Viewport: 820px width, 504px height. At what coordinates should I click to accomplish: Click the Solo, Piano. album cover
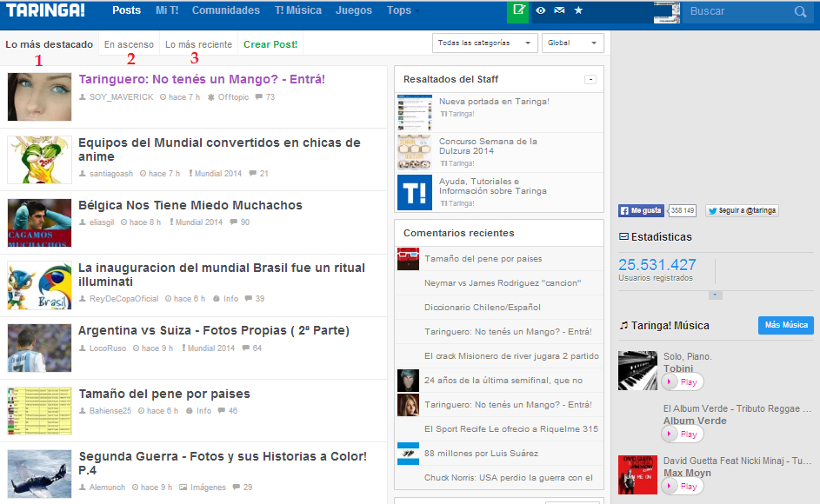point(637,371)
